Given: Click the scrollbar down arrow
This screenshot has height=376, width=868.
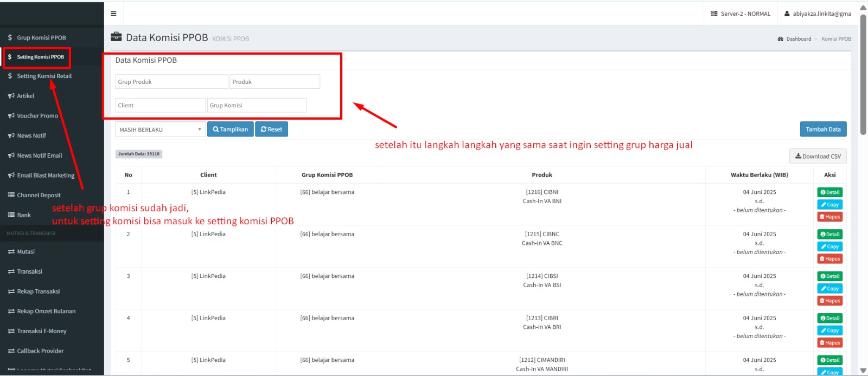Looking at the screenshot, I should pos(863,371).
